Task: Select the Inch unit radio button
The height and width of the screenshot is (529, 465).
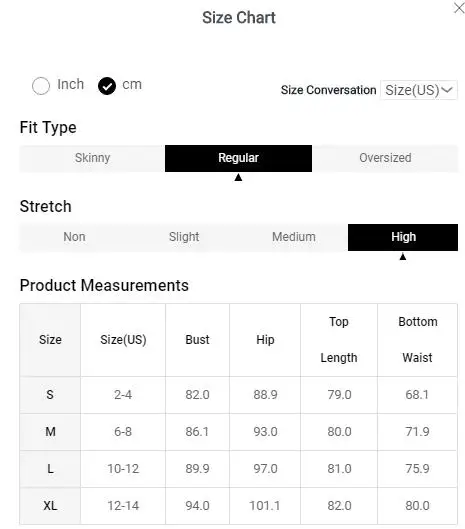Action: pos(41,86)
